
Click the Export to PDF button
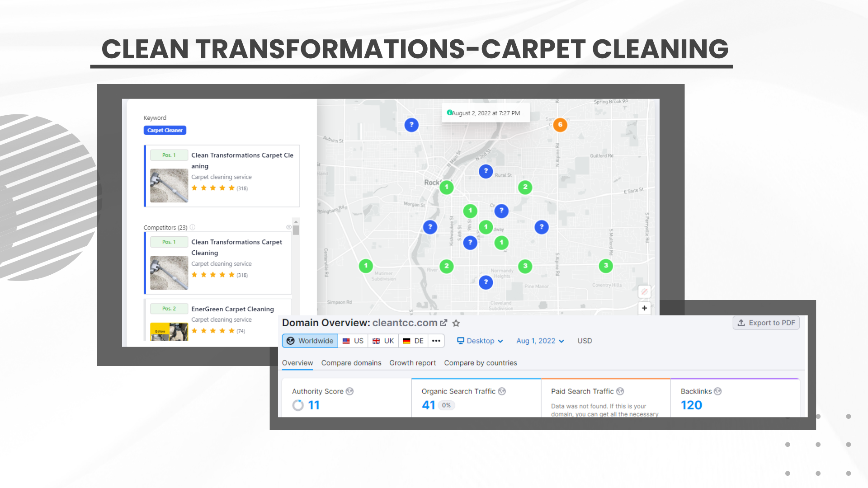click(x=766, y=323)
